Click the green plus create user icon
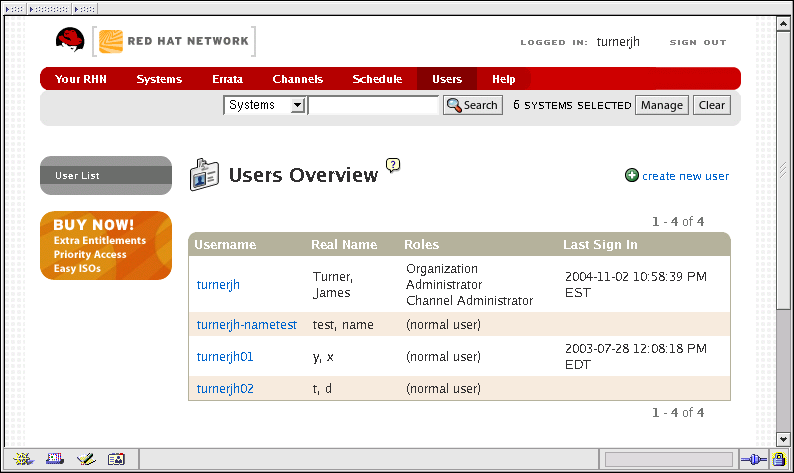This screenshot has height=473, width=794. 631,175
